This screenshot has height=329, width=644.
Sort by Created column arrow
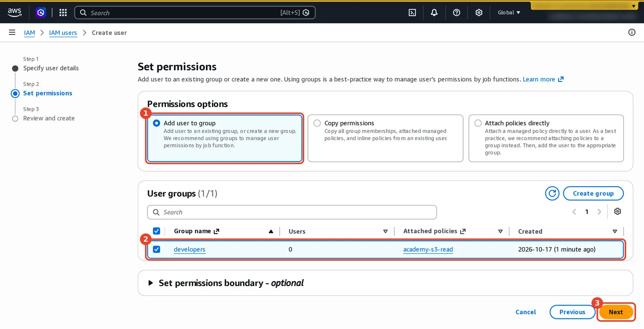point(615,231)
